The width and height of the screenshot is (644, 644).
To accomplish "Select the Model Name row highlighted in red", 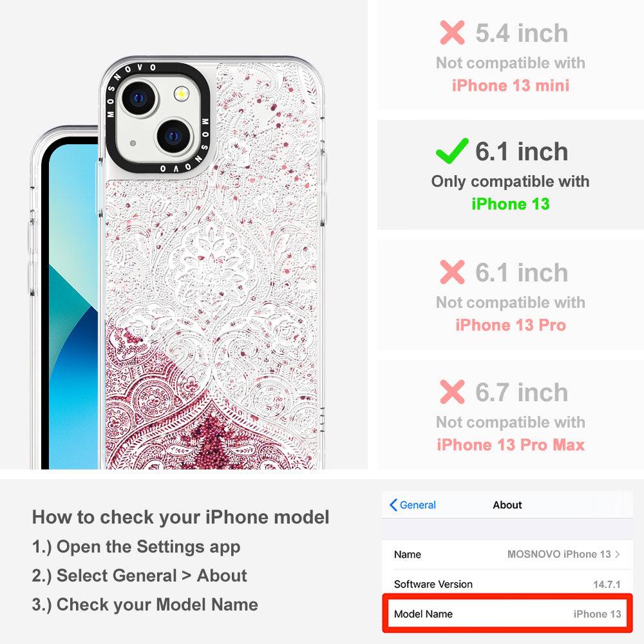I will coord(507,614).
